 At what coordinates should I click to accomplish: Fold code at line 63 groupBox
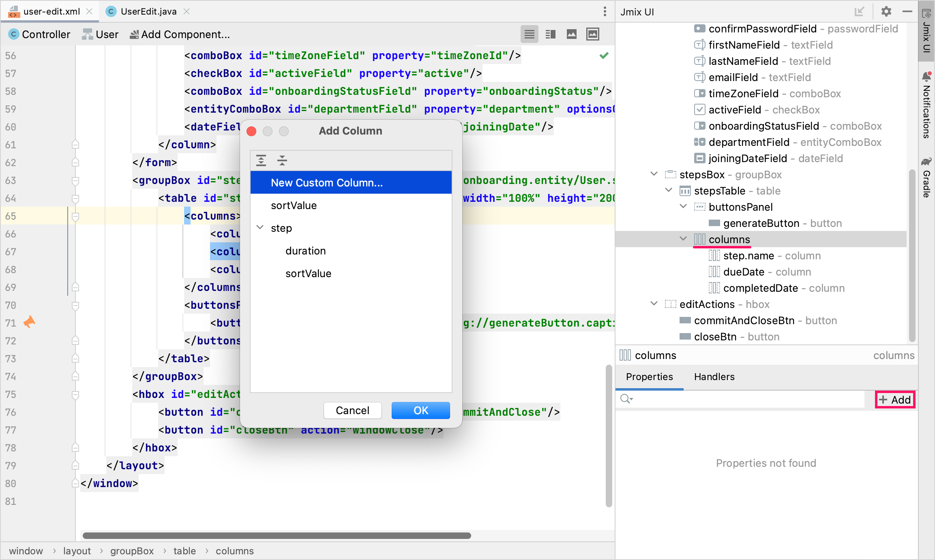[75, 180]
